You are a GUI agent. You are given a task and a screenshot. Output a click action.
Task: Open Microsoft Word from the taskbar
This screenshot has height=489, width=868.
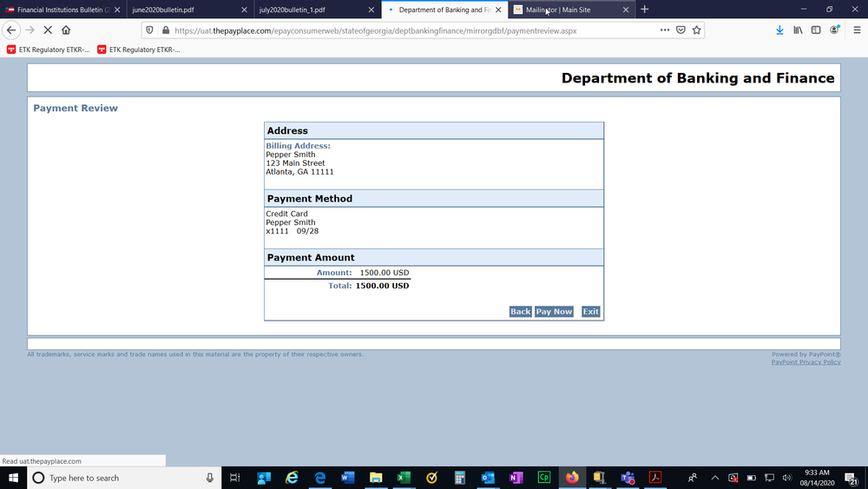[x=348, y=478]
